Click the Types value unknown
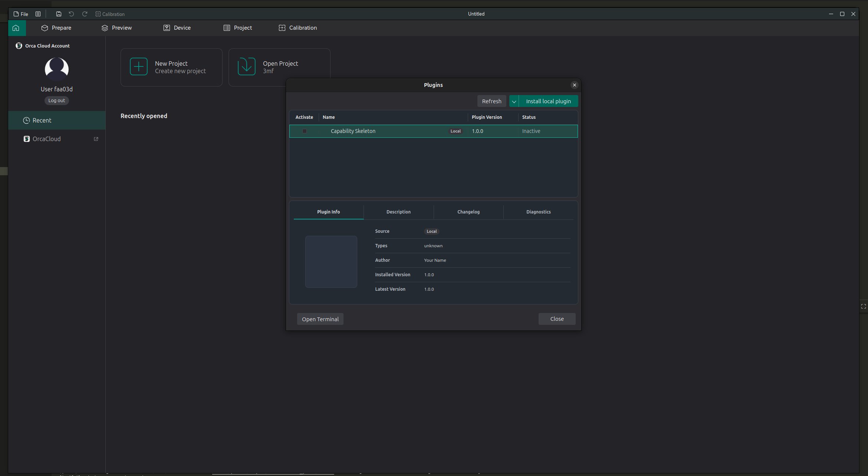868x476 pixels. (433, 246)
